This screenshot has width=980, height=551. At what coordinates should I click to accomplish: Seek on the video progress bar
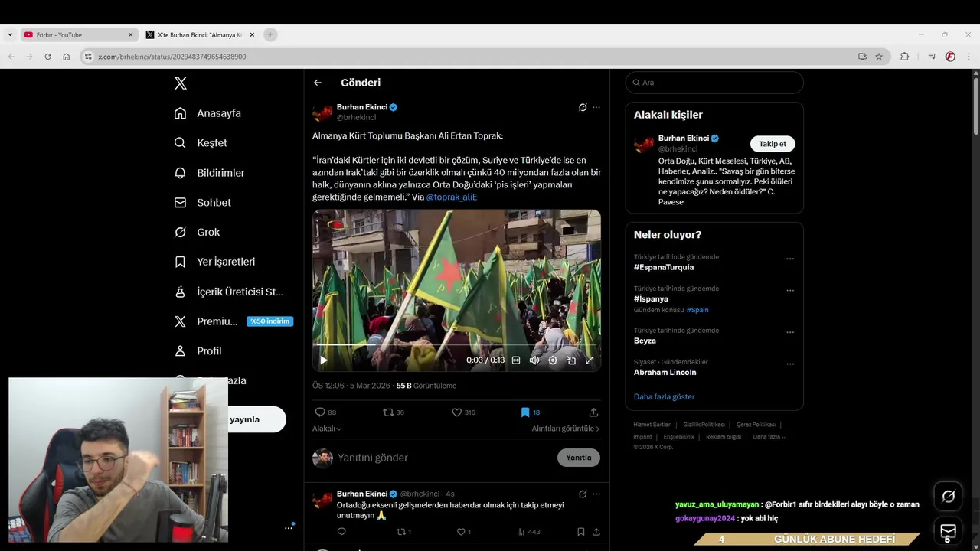tap(456, 345)
